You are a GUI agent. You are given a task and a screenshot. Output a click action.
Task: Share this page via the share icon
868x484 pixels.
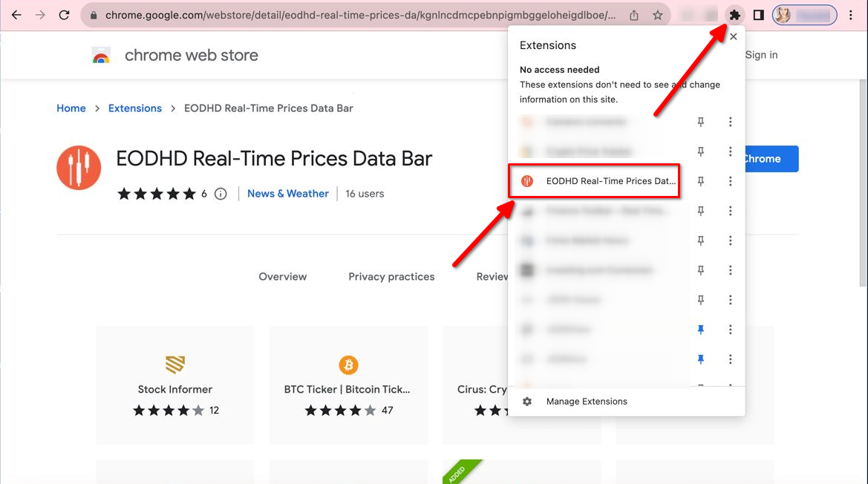(634, 15)
